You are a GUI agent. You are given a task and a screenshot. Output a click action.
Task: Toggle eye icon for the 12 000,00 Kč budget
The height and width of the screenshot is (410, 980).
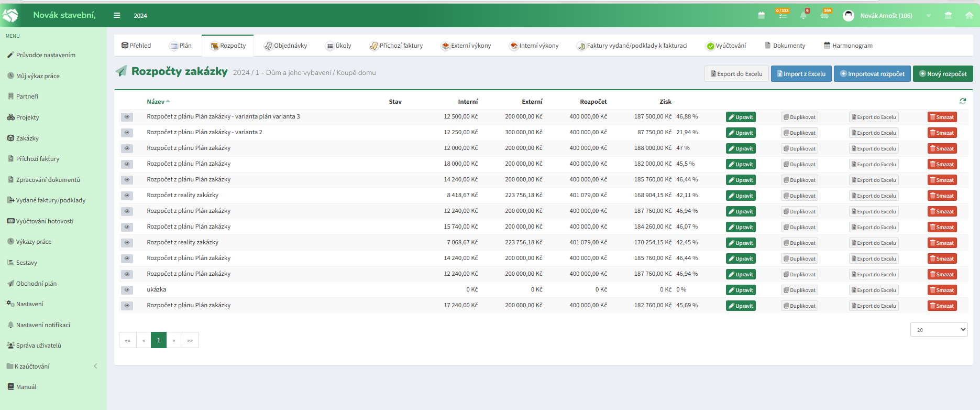pyautogui.click(x=127, y=148)
